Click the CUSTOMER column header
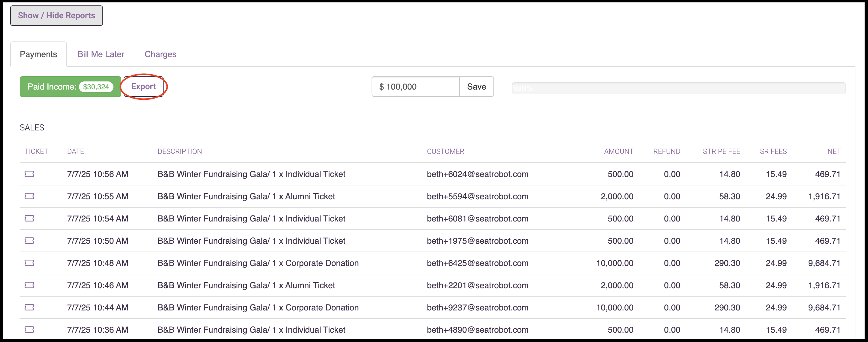Screen dimensions: 868x342 pyautogui.click(x=445, y=151)
